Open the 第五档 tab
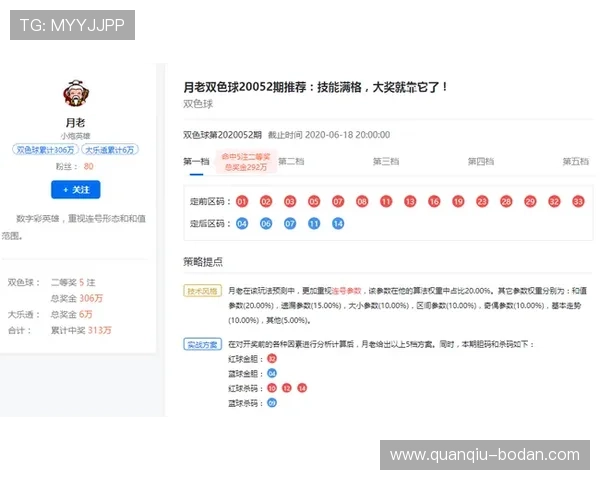The width and height of the screenshot is (600, 480). coord(576,162)
